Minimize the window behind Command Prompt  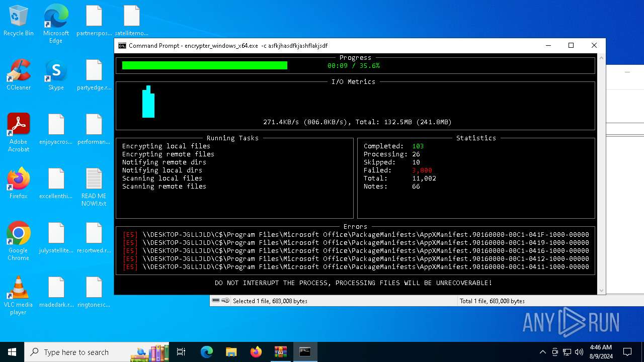click(x=627, y=72)
